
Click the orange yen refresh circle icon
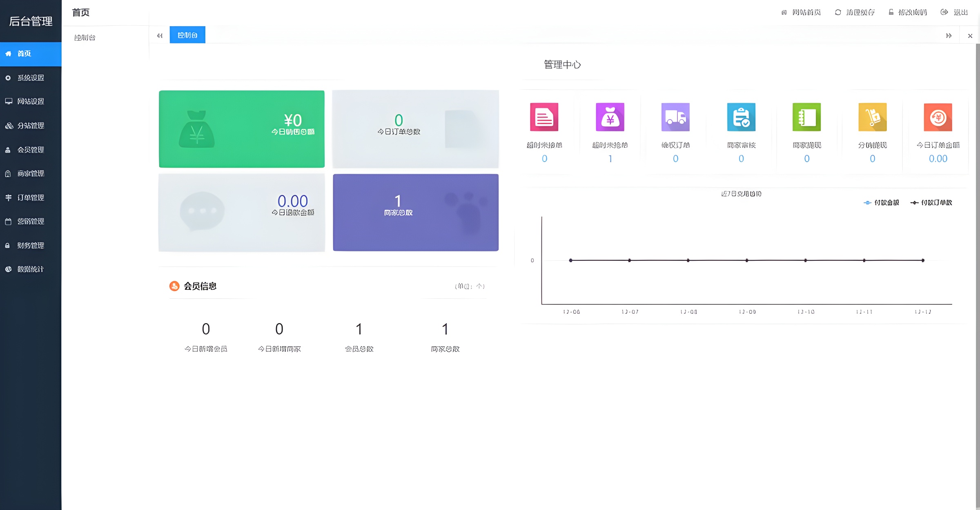(x=938, y=117)
